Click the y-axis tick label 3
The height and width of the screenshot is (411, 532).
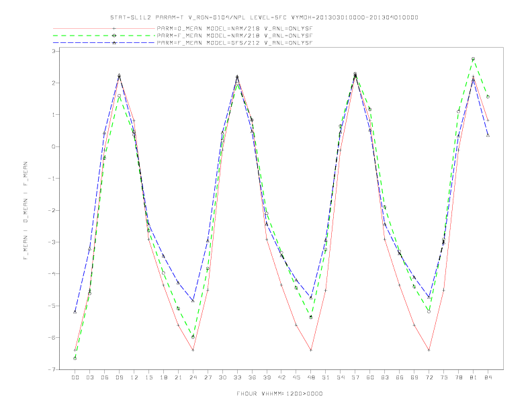point(54,51)
